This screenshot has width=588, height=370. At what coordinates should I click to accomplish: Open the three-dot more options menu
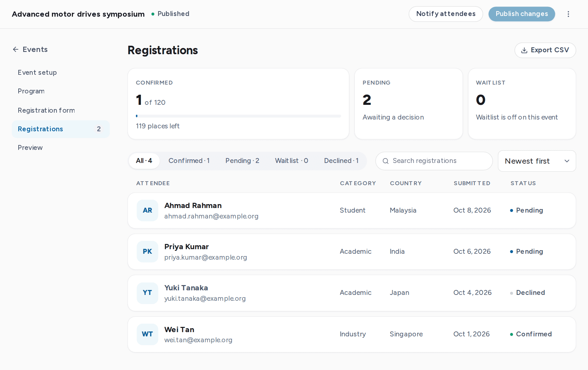(x=568, y=14)
